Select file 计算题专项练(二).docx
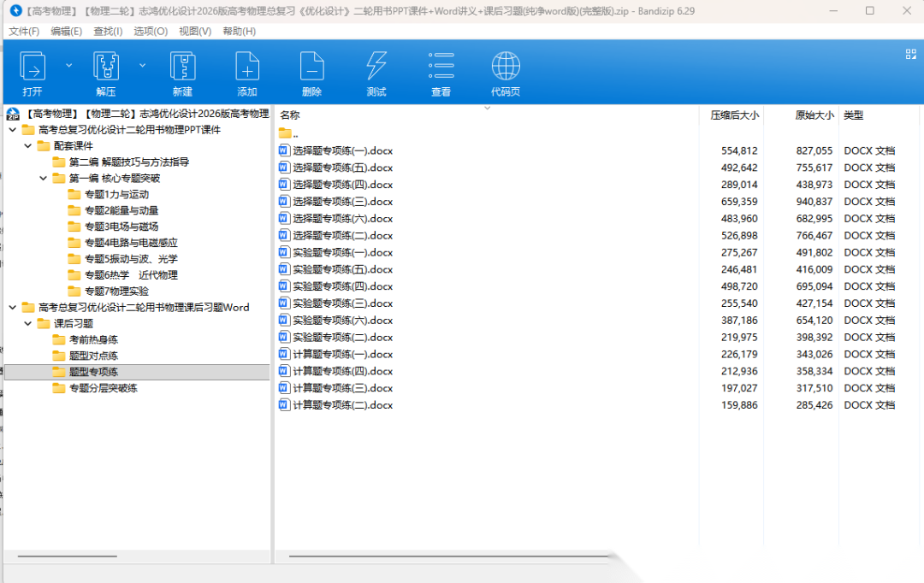Screen dimensions: 924x583 click(342, 405)
